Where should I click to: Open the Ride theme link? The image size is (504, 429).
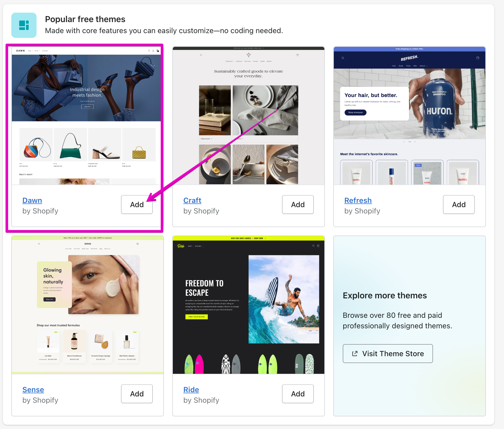click(x=191, y=390)
